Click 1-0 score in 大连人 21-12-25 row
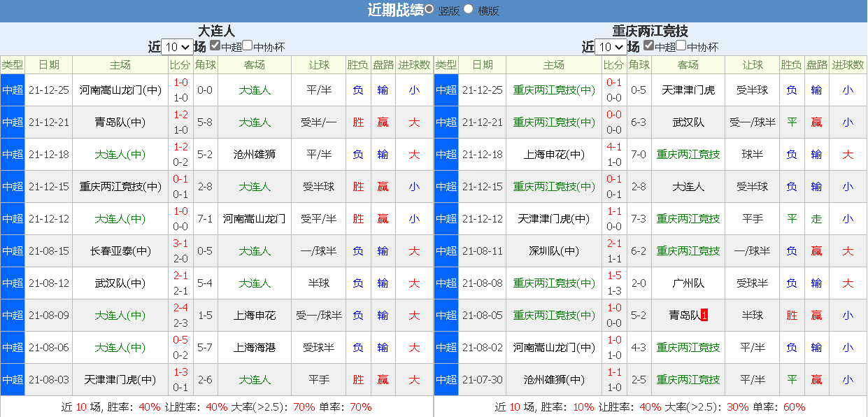Viewport: 868px width, 417px height. coord(180,83)
